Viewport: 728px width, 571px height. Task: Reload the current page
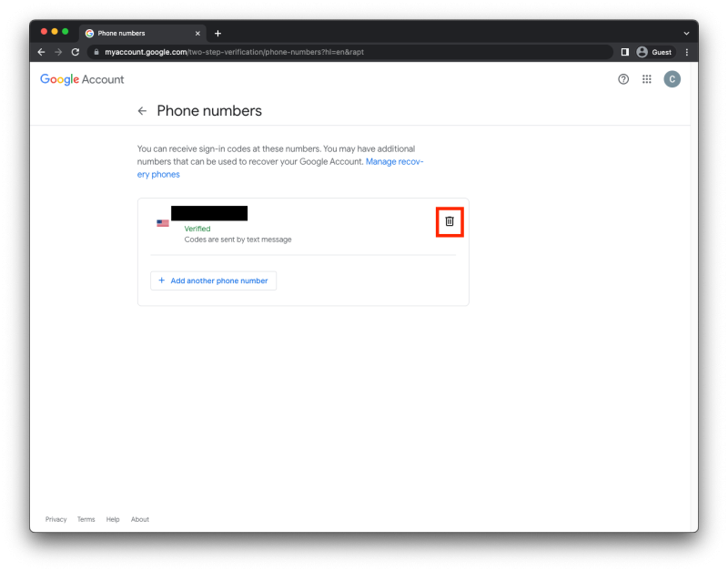pyautogui.click(x=75, y=52)
